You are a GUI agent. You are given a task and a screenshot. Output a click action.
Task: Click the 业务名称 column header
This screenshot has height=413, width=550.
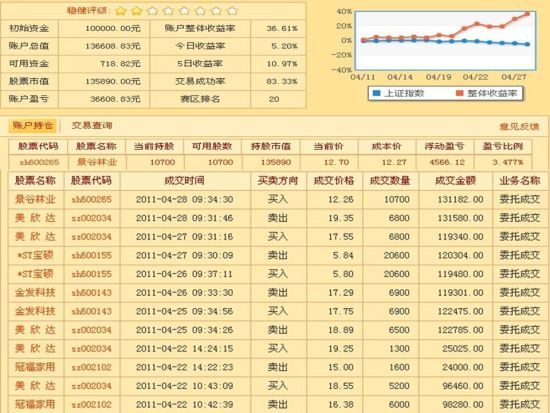coord(519,181)
